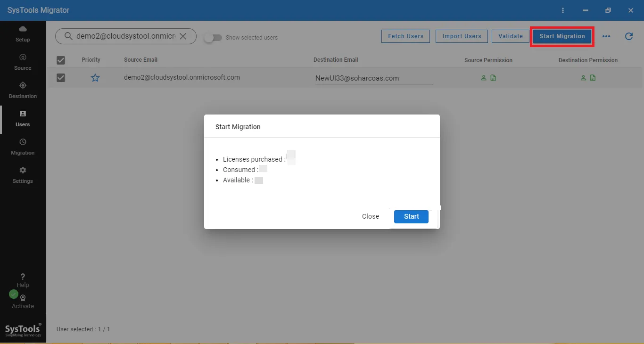Toggle Show selected users switch
This screenshot has height=344, width=644.
click(x=213, y=38)
